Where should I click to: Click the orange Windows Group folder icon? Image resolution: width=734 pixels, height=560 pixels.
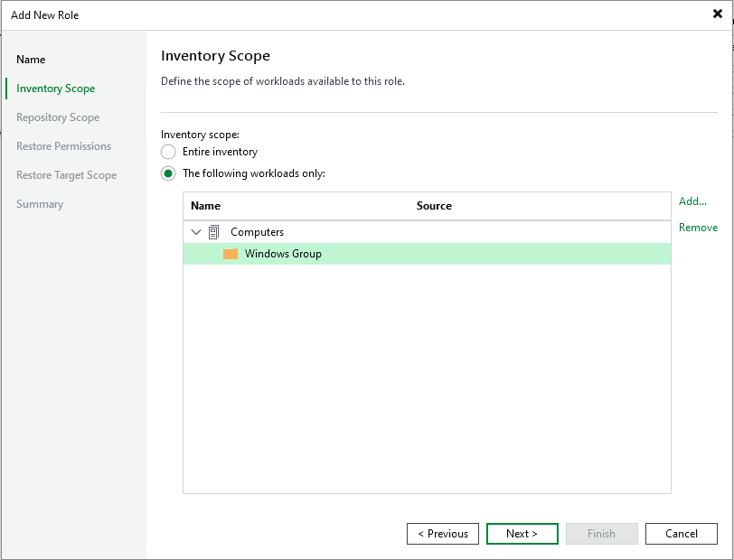(231, 254)
